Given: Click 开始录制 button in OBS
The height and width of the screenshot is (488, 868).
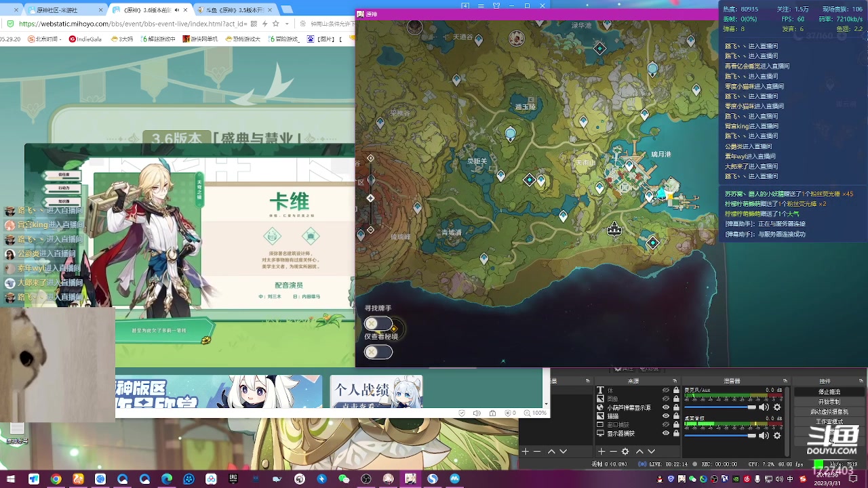Looking at the screenshot, I should tap(829, 402).
